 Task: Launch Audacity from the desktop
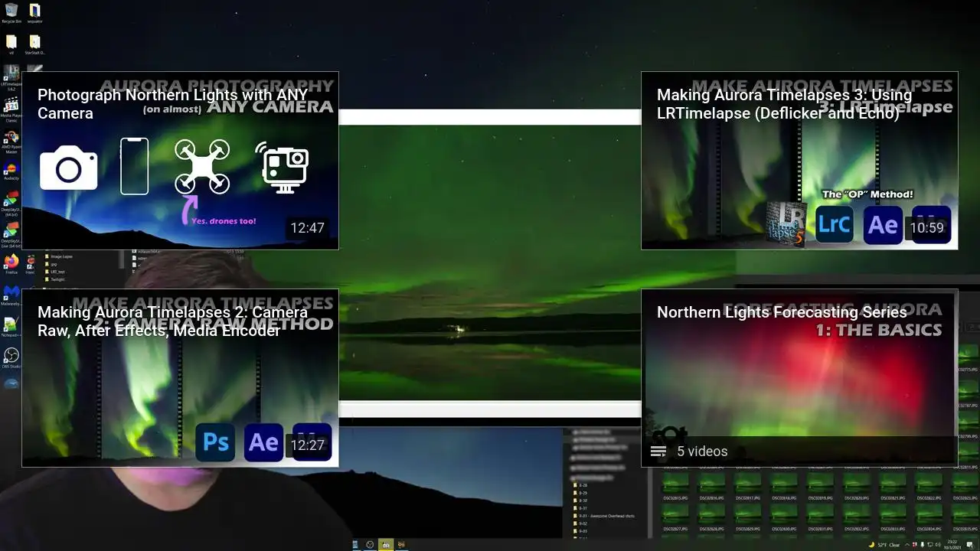(x=11, y=170)
